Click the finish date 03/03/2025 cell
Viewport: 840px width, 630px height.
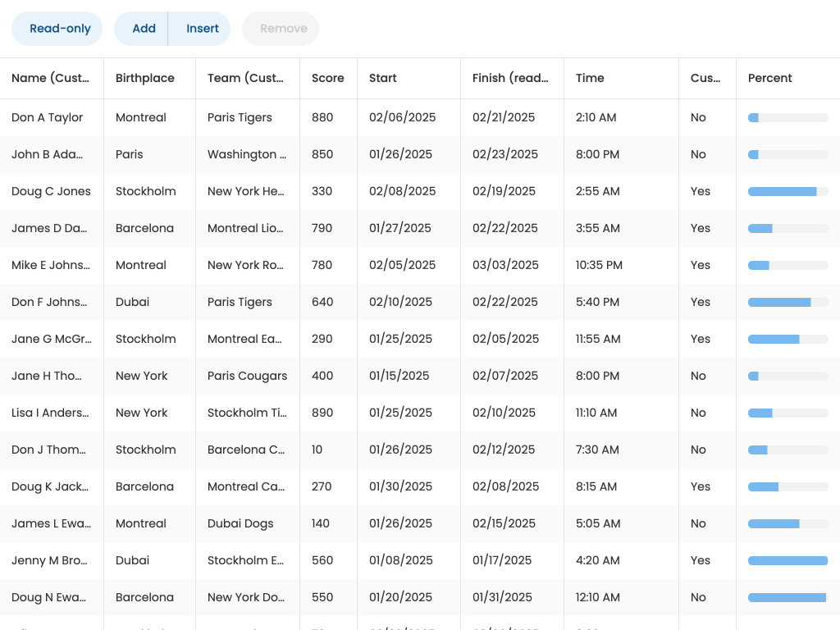pos(505,265)
